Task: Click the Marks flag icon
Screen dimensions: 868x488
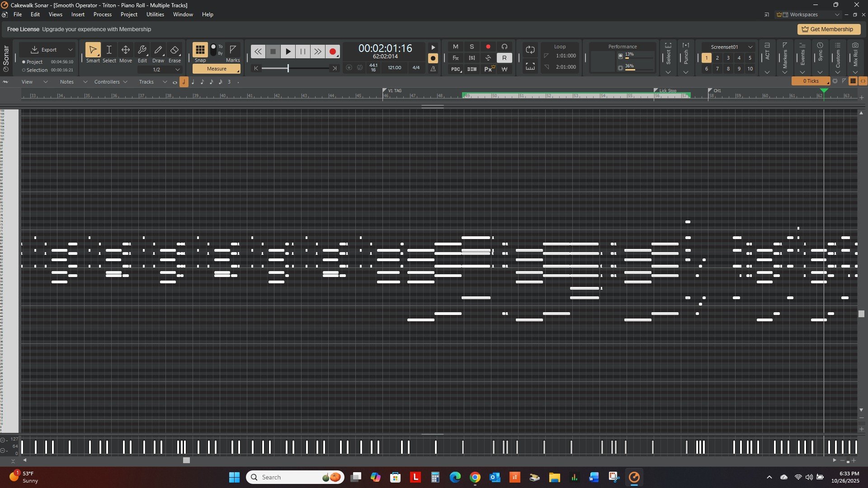Action: pos(233,50)
